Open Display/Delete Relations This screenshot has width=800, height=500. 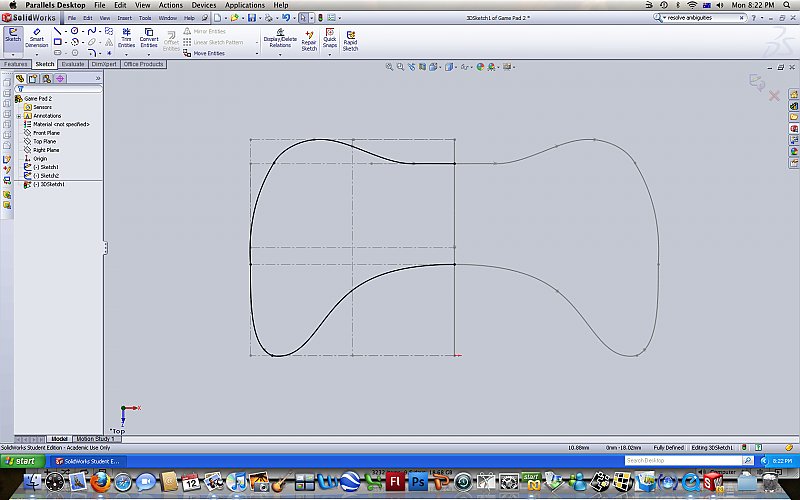point(280,39)
